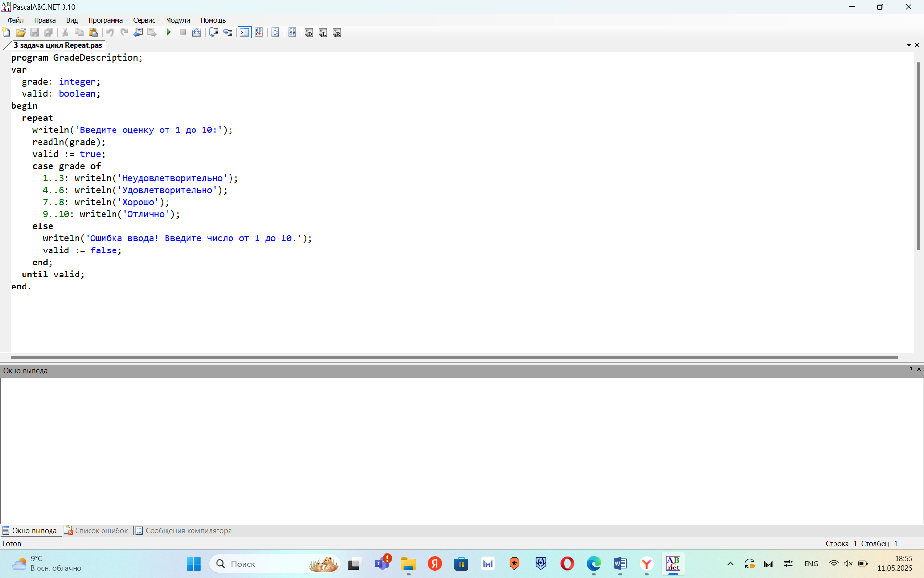
Task: Click the Строка 1 status indicator
Action: pos(841,543)
